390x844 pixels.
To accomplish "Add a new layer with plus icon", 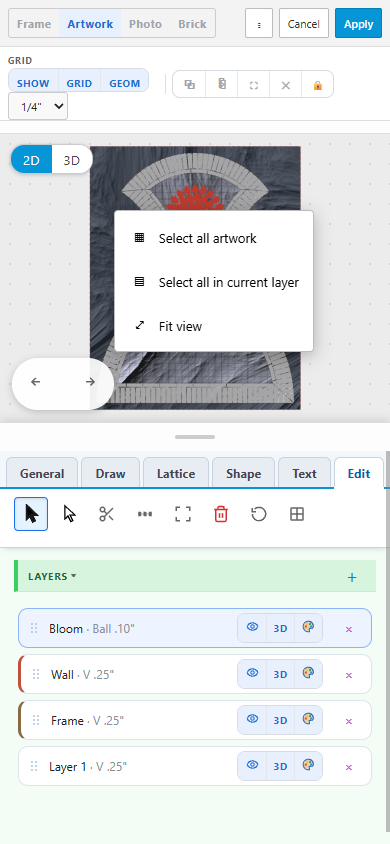I will tap(352, 577).
